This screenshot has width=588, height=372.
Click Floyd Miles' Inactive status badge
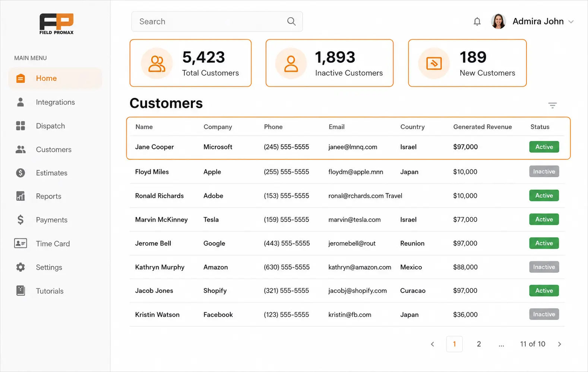(544, 172)
